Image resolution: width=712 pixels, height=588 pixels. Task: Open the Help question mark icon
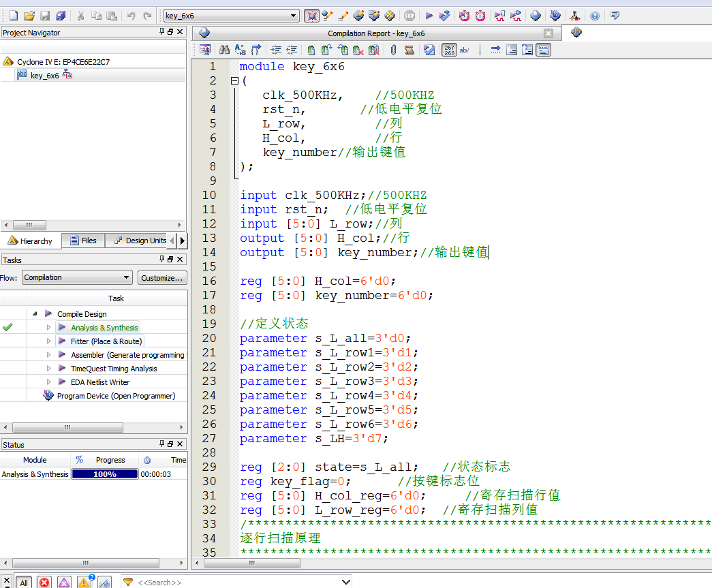tap(595, 16)
